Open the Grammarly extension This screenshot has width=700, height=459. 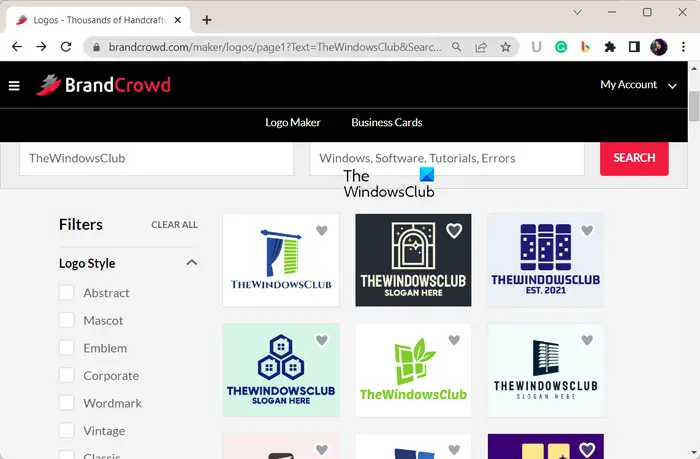point(561,47)
